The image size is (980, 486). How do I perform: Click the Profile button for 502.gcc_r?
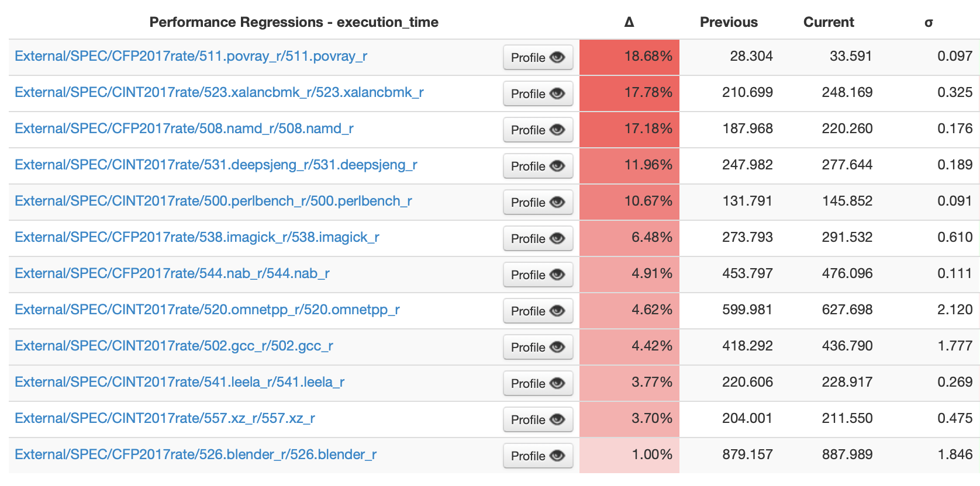click(x=537, y=347)
